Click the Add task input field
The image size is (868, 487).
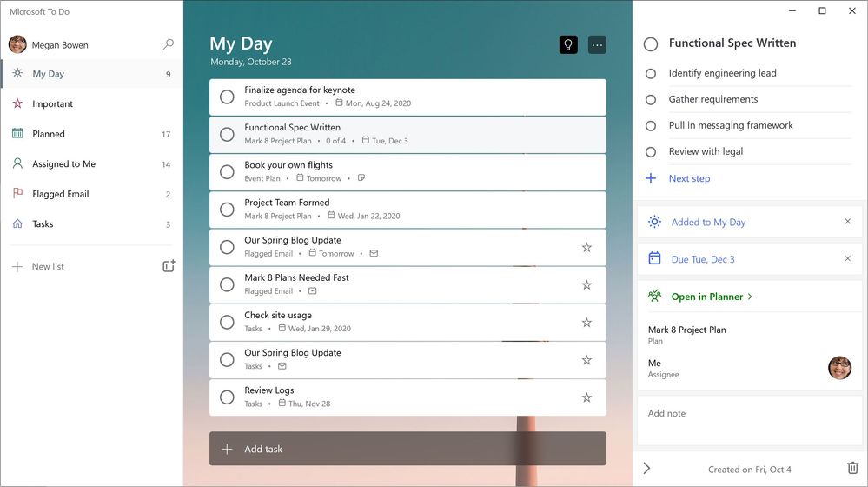point(407,449)
